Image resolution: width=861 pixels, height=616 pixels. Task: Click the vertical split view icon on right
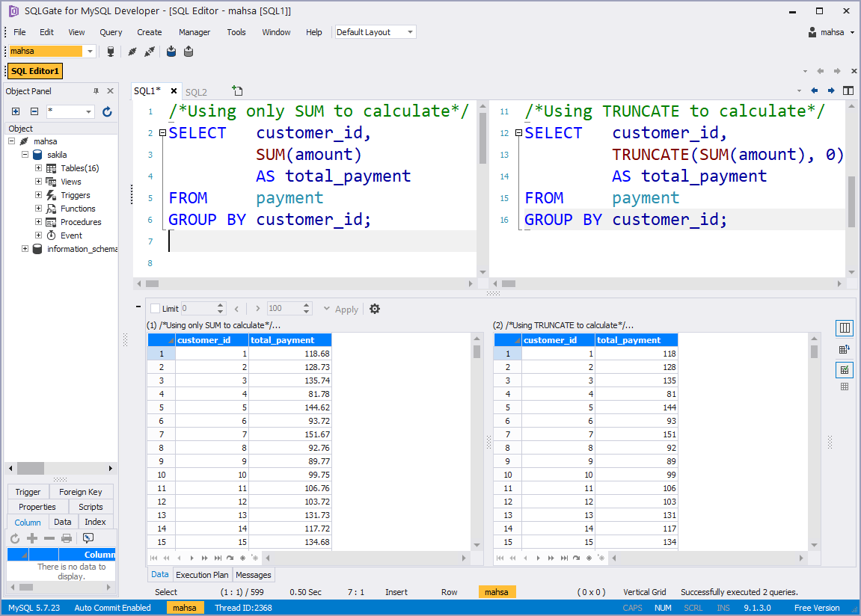click(x=844, y=328)
